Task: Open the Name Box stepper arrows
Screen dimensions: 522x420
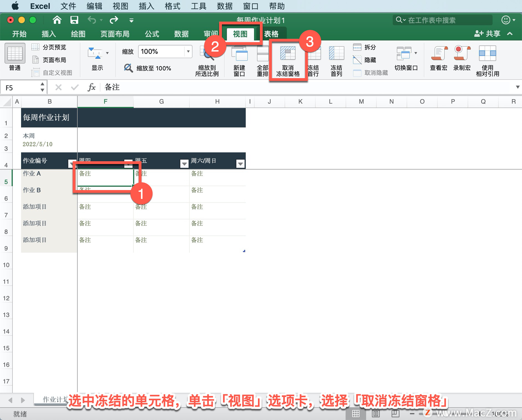Action: pyautogui.click(x=42, y=87)
